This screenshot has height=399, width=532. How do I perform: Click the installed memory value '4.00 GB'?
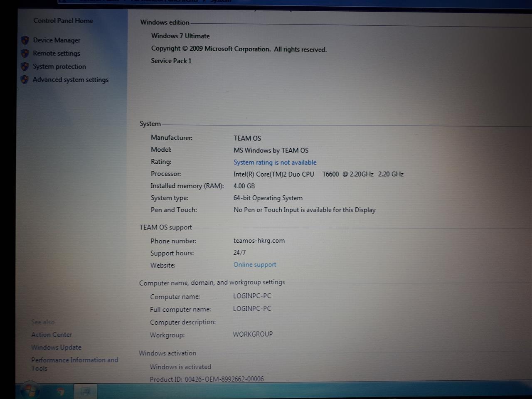point(244,186)
